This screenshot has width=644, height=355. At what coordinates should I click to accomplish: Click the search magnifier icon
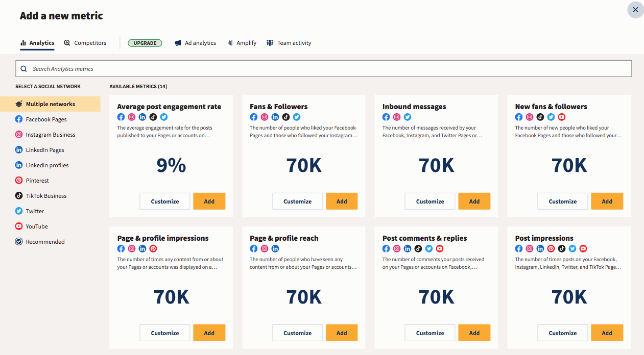(x=23, y=68)
